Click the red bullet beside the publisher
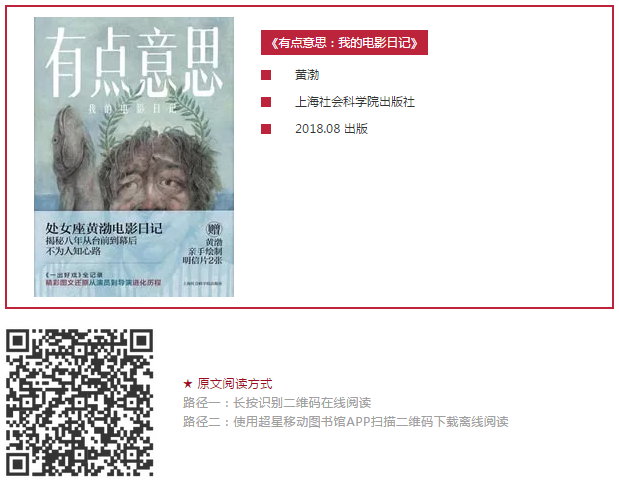The image size is (619, 483). (266, 102)
